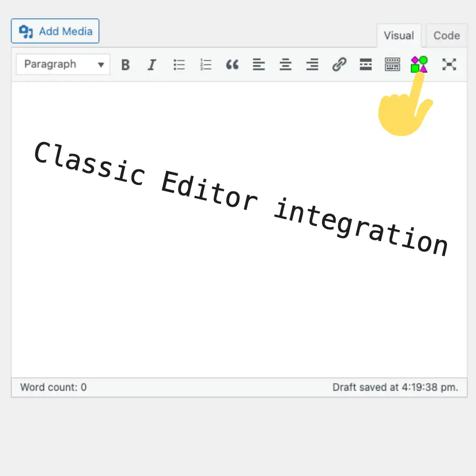Insert a numbered list
The height and width of the screenshot is (476, 476).
(x=205, y=64)
